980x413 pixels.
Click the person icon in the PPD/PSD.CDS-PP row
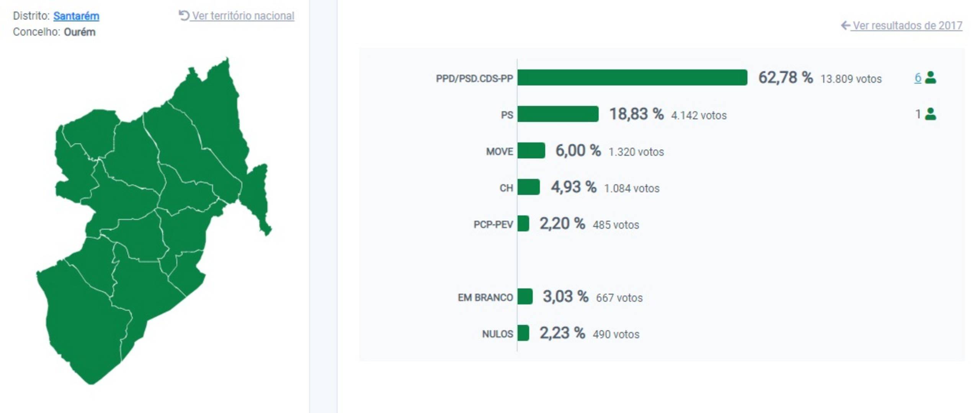[930, 78]
